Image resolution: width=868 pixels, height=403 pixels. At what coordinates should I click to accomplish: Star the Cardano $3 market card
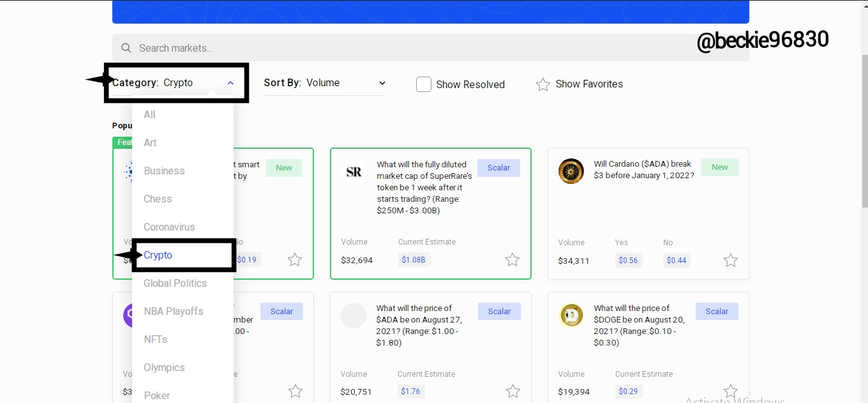pyautogui.click(x=730, y=260)
